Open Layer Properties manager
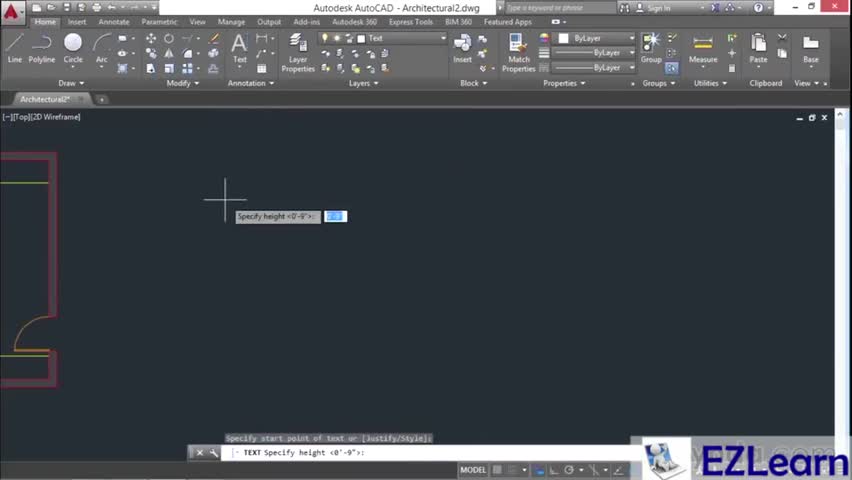The width and height of the screenshot is (852, 480). [298, 53]
